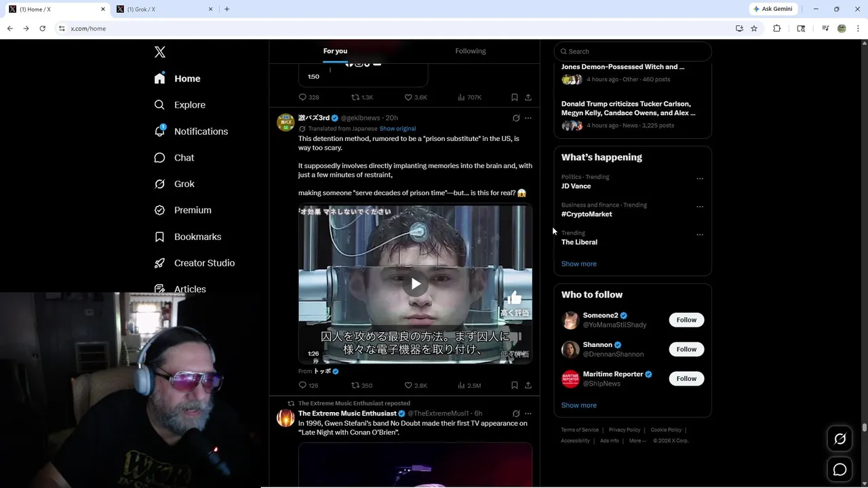Open more options on Extreme Music Enthusiast post

528,413
